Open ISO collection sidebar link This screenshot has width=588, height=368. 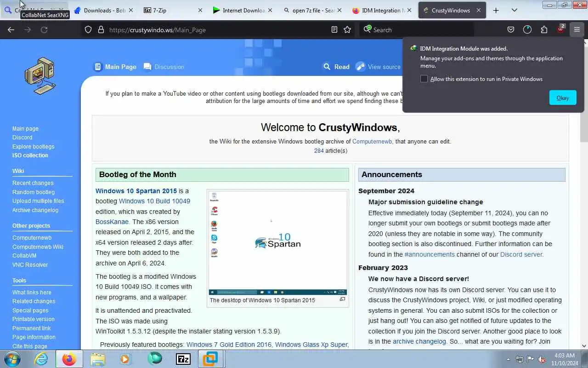coord(30,155)
